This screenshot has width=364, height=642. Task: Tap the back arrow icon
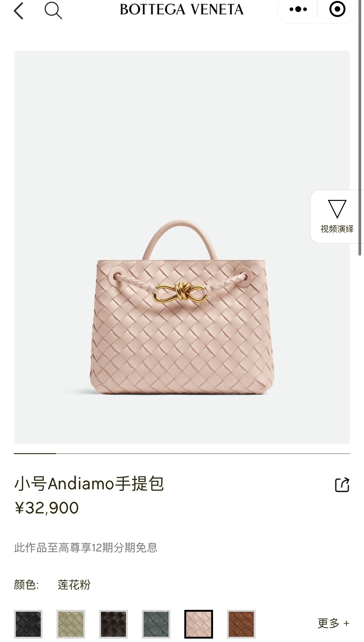[19, 11]
